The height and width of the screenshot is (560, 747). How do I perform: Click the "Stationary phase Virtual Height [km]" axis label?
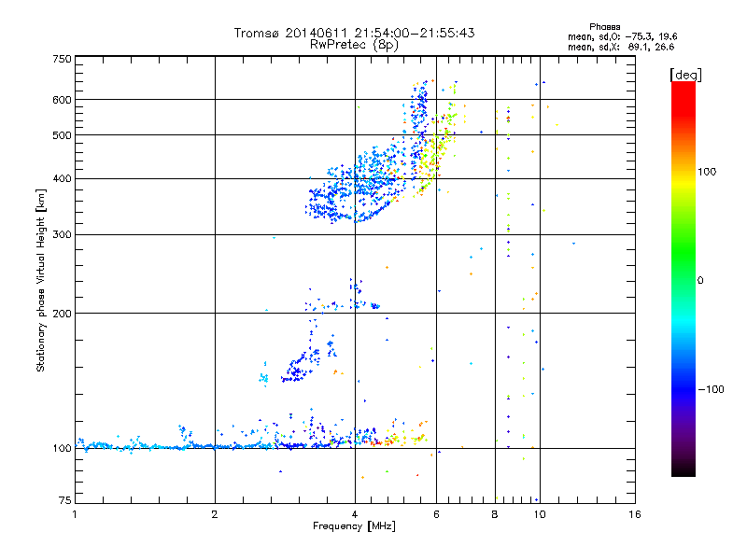click(x=41, y=280)
